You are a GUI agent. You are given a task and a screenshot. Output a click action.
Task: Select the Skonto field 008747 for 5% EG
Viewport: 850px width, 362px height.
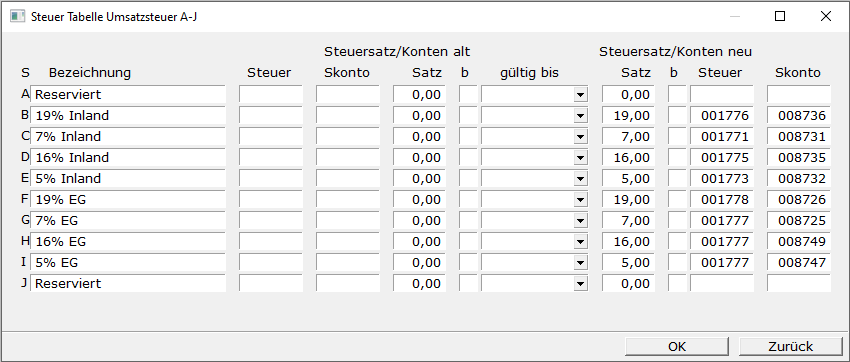(799, 262)
